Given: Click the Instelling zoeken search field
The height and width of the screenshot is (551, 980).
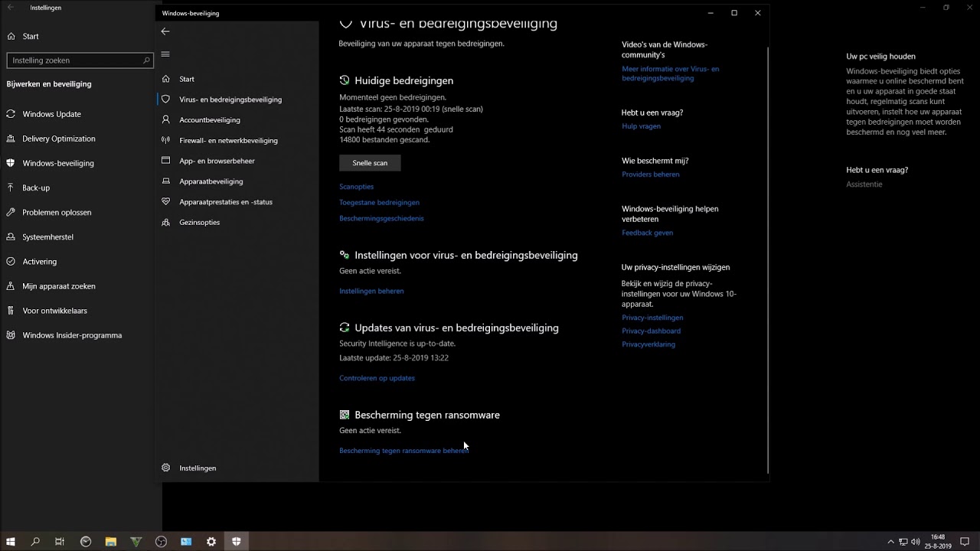Looking at the screenshot, I should tap(80, 60).
